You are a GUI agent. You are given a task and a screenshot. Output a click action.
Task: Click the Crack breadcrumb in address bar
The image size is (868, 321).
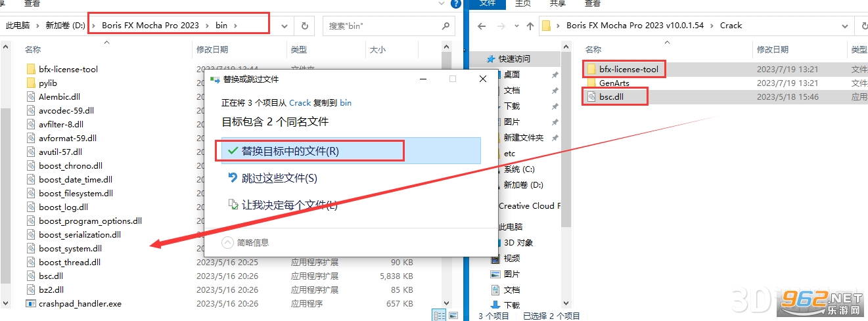731,26
